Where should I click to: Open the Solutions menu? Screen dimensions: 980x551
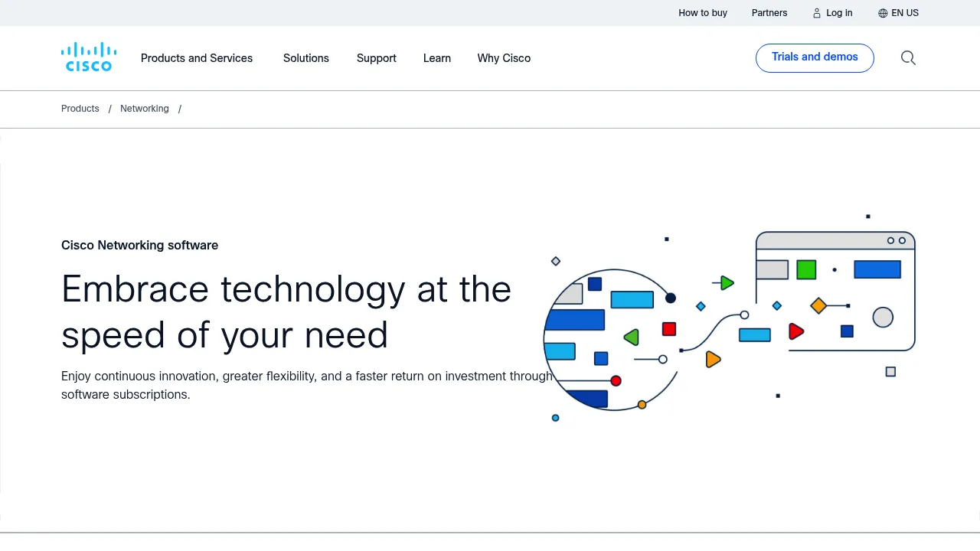pyautogui.click(x=306, y=58)
